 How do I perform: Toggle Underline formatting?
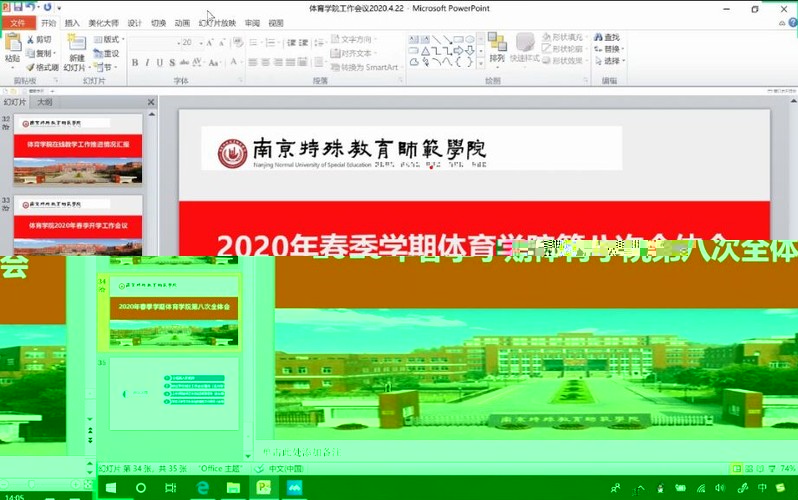(x=160, y=62)
